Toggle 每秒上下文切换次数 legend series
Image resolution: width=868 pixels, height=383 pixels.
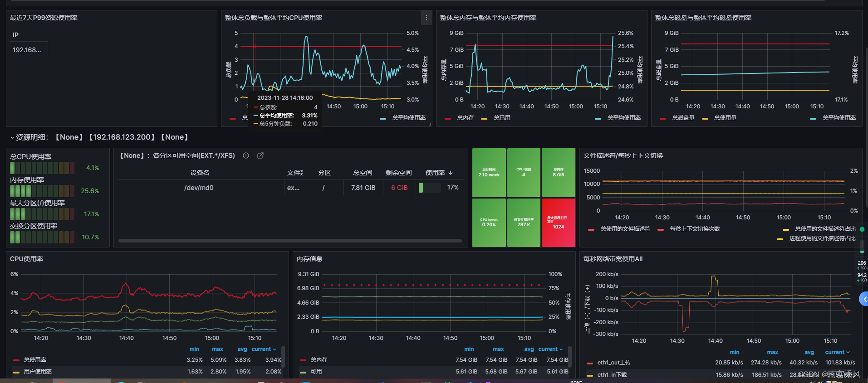coord(695,229)
